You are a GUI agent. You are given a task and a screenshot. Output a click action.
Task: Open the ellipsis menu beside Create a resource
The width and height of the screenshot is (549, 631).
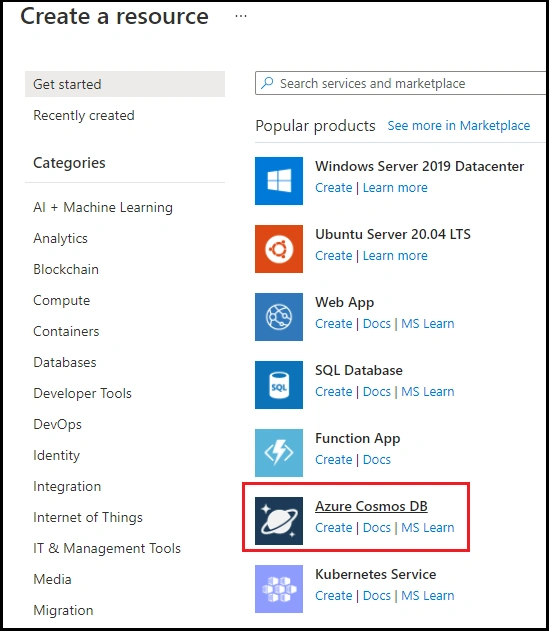241,16
